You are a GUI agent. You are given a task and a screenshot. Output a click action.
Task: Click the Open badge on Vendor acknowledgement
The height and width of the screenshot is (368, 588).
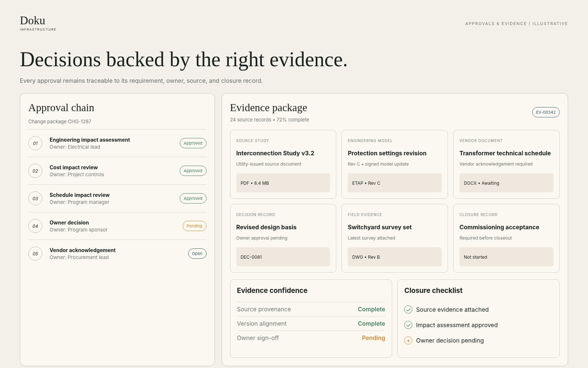coord(197,254)
